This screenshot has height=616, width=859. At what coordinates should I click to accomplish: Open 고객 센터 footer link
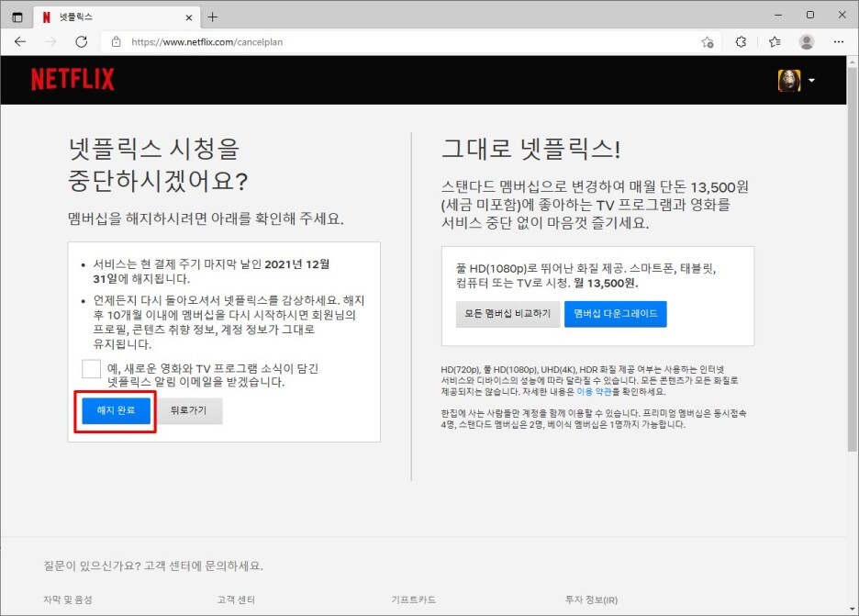(236, 600)
